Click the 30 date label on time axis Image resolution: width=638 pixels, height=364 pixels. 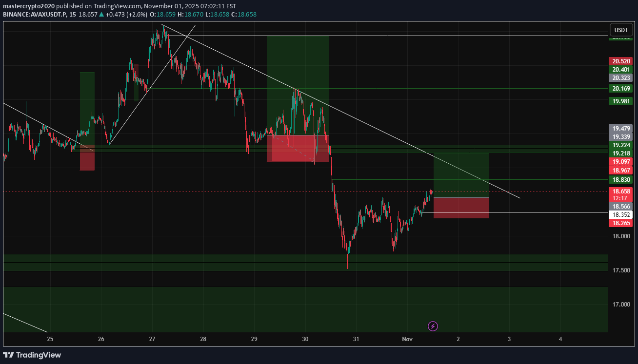click(305, 339)
